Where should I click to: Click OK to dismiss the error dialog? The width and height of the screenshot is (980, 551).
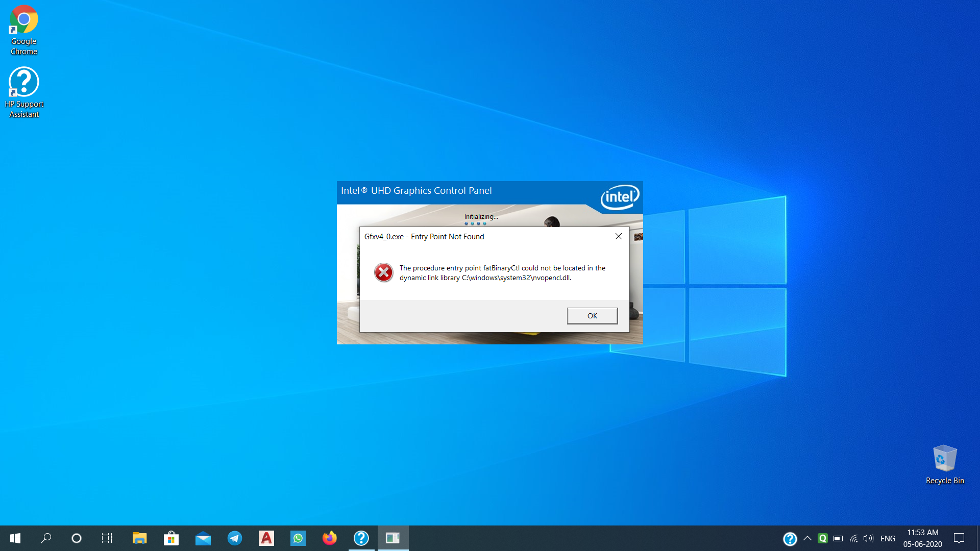click(592, 315)
